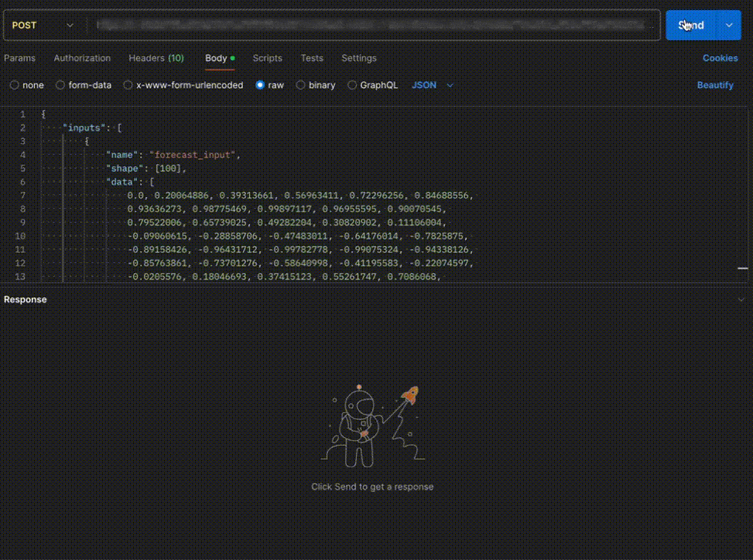The height and width of the screenshot is (560, 753).
Task: Open the POST method dropdown
Action: [x=43, y=25]
